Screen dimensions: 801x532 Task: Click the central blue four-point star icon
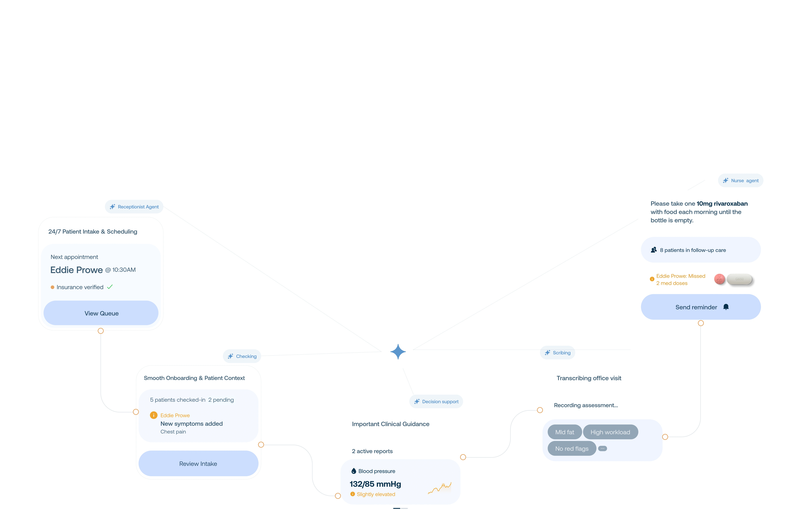click(398, 351)
